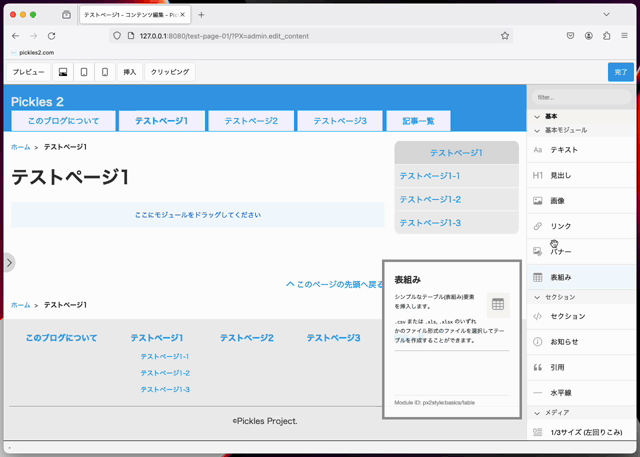Select the リンク link module
Image resolution: width=640 pixels, height=457 pixels.
(x=561, y=226)
